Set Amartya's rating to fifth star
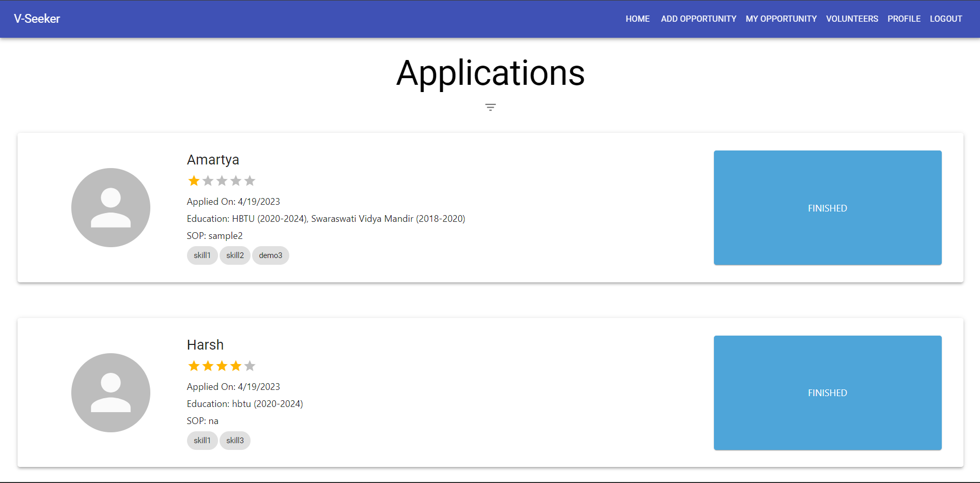Screen dimensions: 980x483 pyautogui.click(x=250, y=180)
